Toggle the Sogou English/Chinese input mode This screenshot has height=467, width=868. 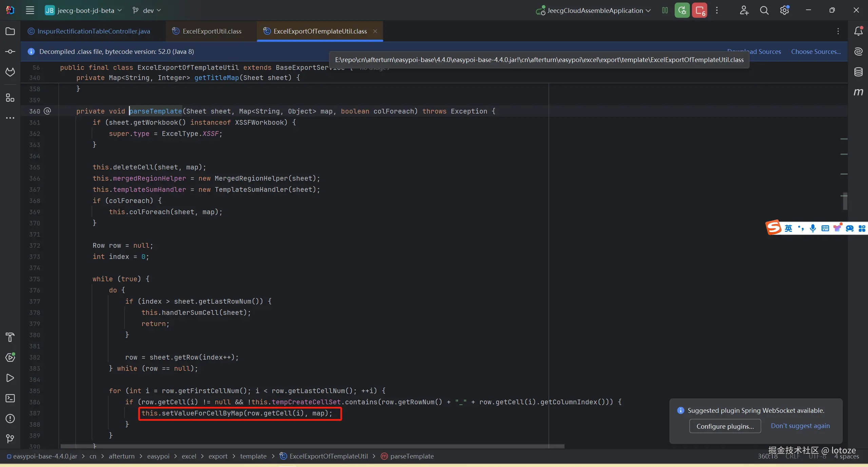tap(788, 228)
